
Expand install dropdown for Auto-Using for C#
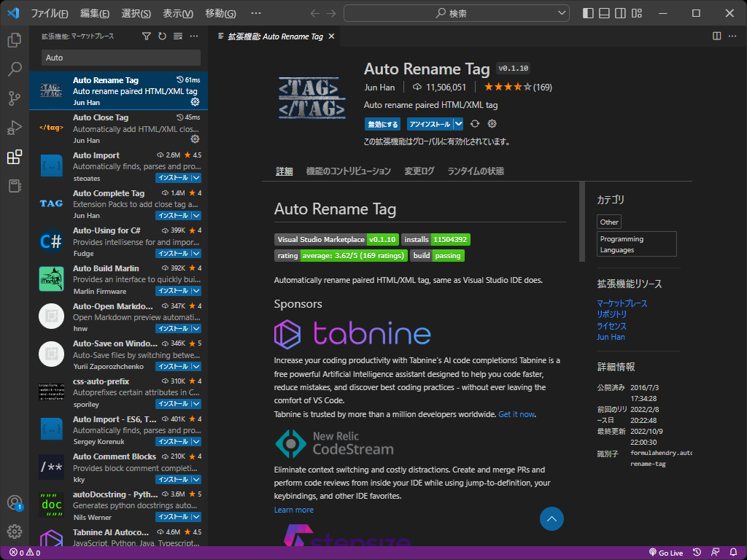tap(196, 253)
